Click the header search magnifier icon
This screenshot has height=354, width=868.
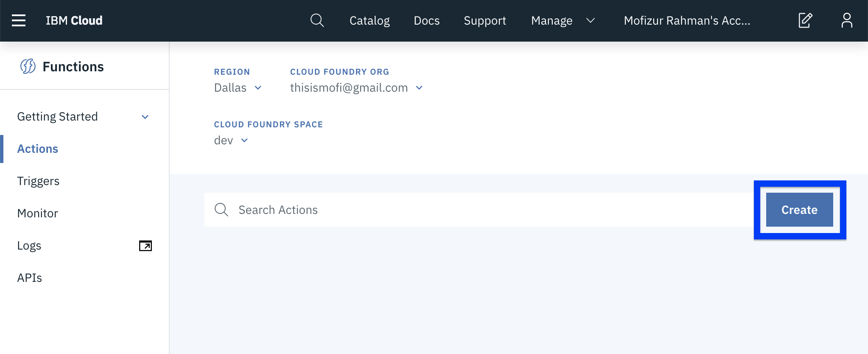[317, 20]
